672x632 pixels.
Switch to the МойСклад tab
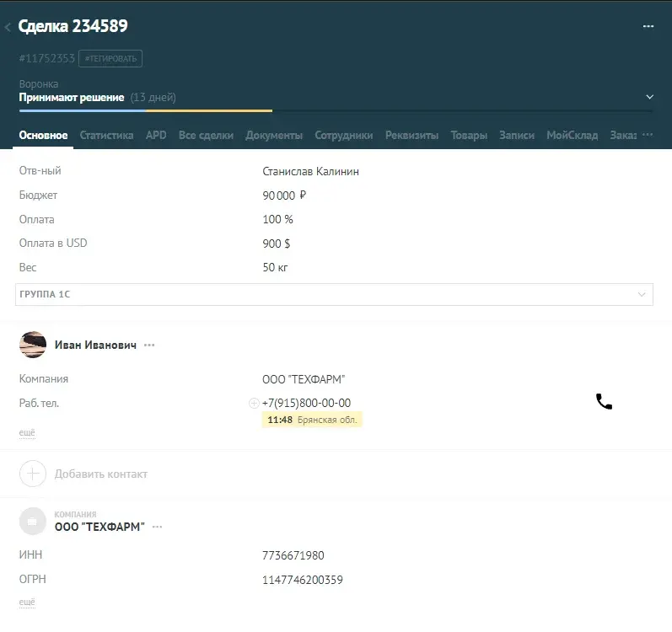573,136
